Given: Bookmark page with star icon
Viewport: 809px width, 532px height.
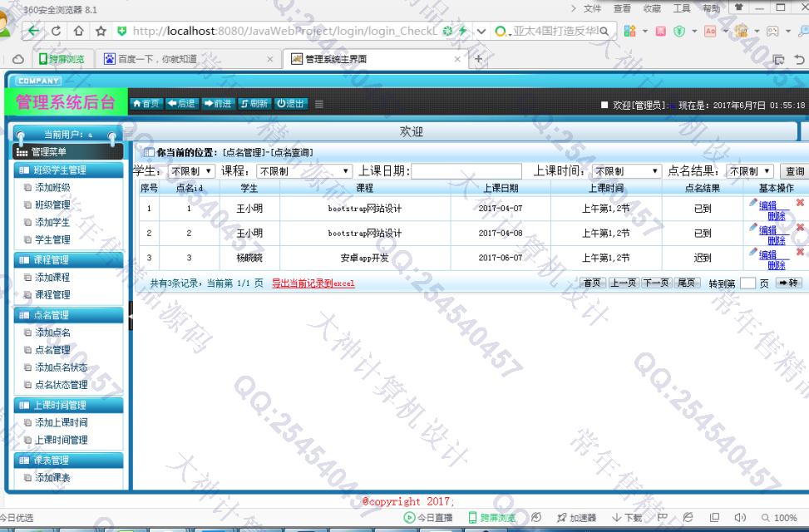Looking at the screenshot, I should click(x=101, y=31).
